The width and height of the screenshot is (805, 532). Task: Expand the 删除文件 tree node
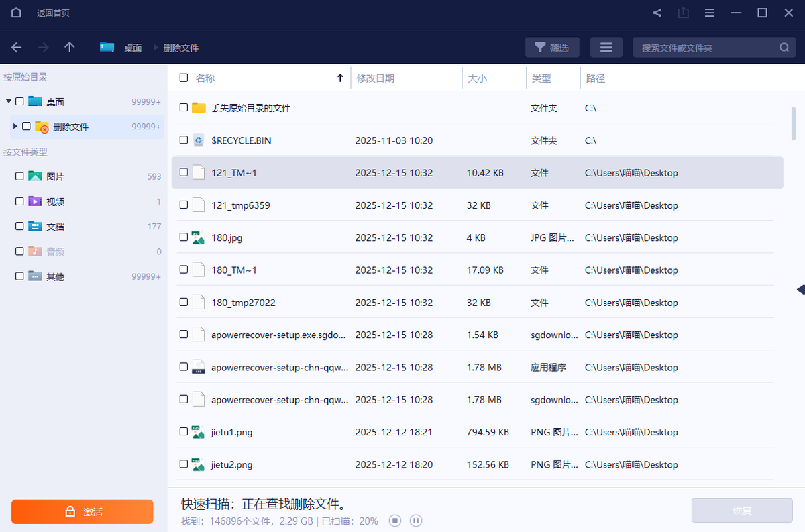(15, 126)
